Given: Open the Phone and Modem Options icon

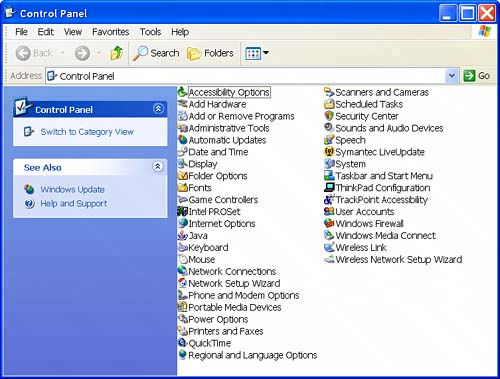Looking at the screenshot, I should [x=183, y=295].
